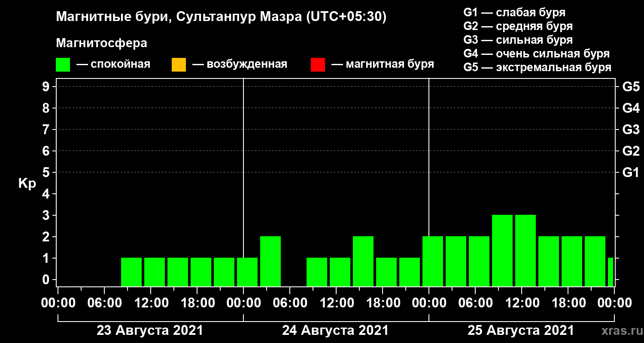Click 'G3 — сильная буря' description
Viewport: 644px width, 343px height.
click(x=518, y=40)
